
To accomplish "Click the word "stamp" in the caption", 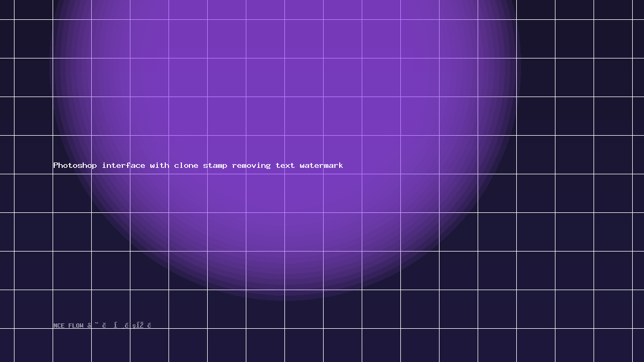I will click(215, 165).
